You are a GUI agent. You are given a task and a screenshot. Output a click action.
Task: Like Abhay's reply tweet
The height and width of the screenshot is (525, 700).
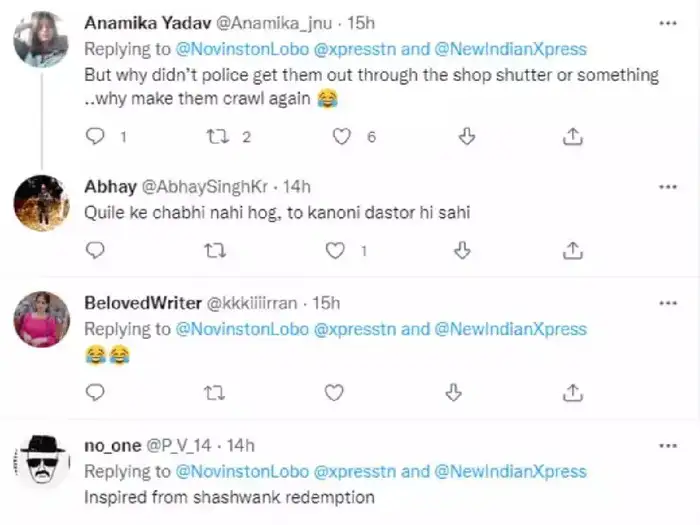[337, 249]
